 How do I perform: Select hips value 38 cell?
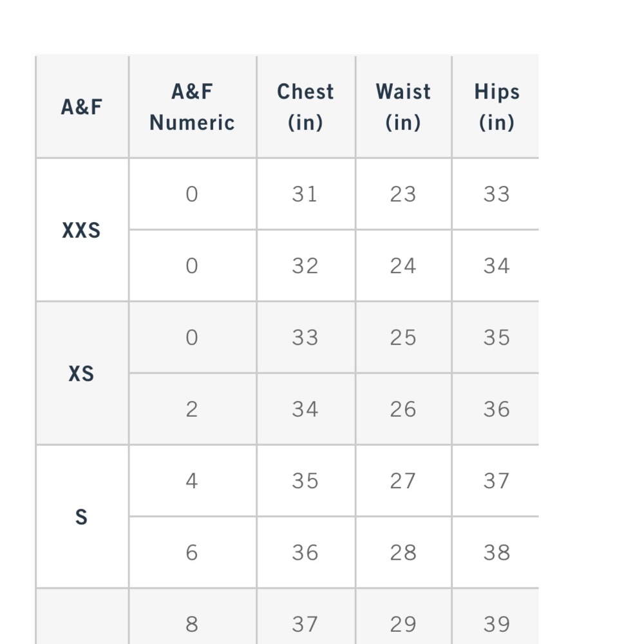pyautogui.click(x=496, y=553)
